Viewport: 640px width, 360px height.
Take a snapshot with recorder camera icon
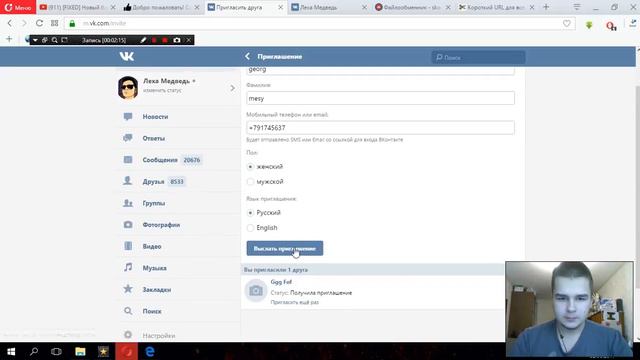(177, 40)
